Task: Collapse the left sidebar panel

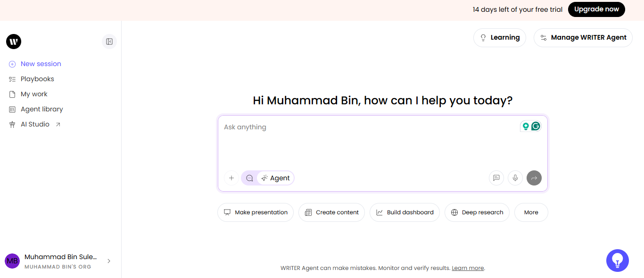Action: 109,42
